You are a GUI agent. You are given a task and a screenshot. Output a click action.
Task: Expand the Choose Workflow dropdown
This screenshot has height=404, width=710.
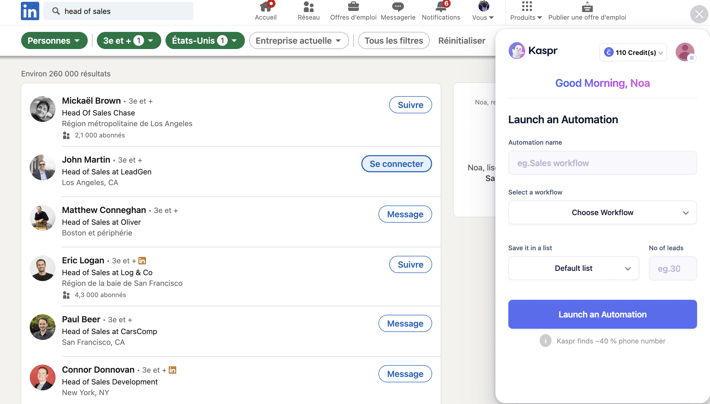point(602,212)
